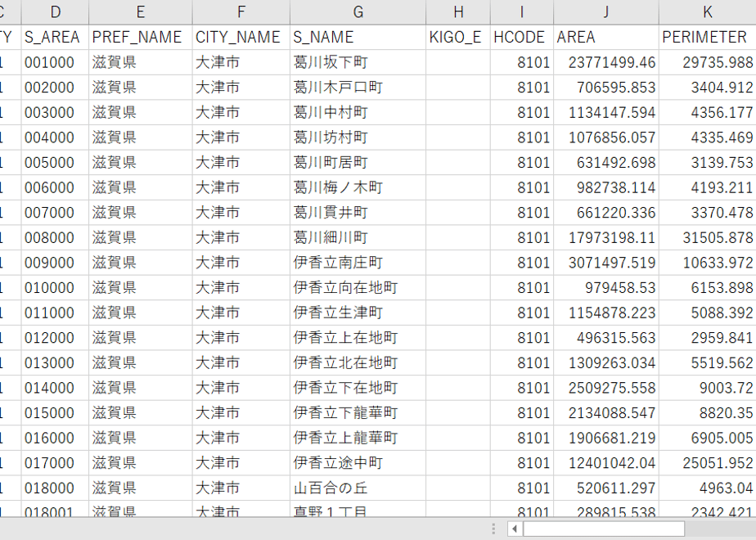Screen dimensions: 756x540
Task: Select AREA value 520611.297
Action: pyautogui.click(x=606, y=488)
